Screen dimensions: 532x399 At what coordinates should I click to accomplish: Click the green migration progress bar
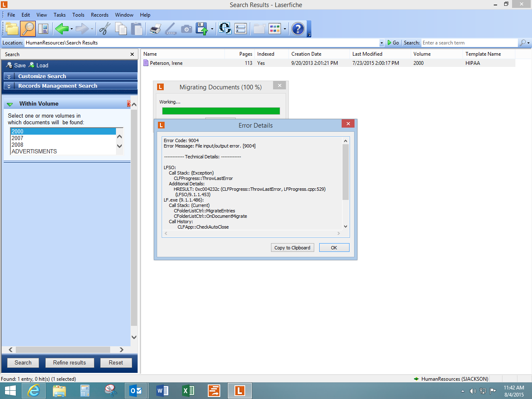(221, 111)
